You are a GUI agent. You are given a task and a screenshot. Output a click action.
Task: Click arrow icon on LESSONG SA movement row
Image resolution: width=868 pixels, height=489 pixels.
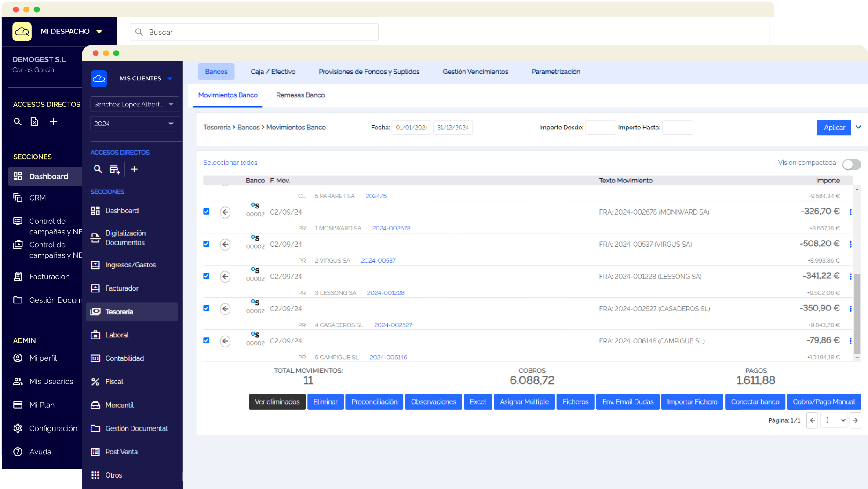pyautogui.click(x=225, y=276)
